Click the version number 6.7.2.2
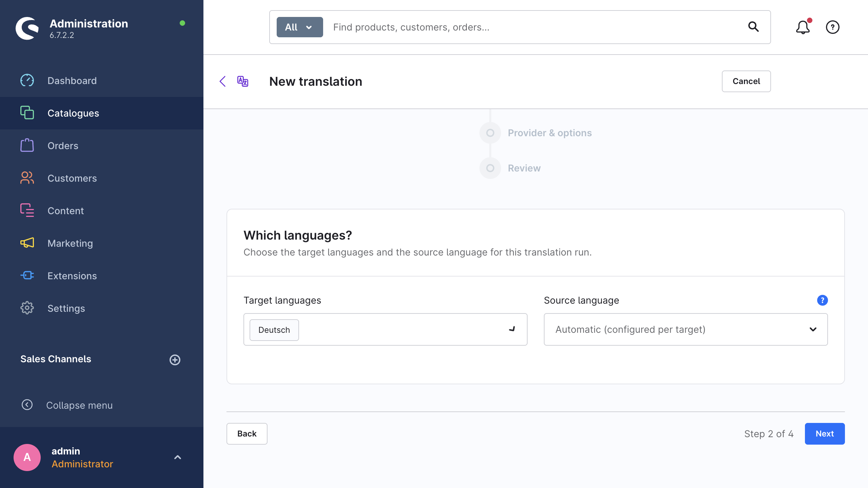This screenshot has height=488, width=868. (62, 35)
